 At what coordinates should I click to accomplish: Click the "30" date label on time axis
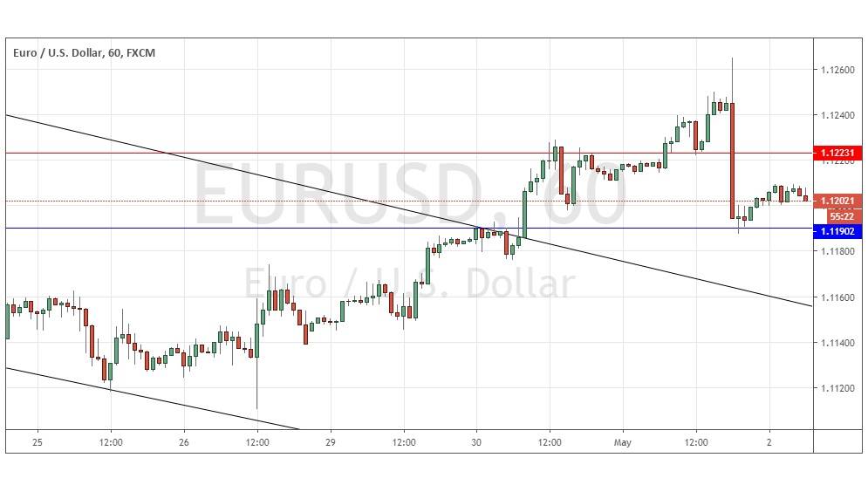point(477,441)
